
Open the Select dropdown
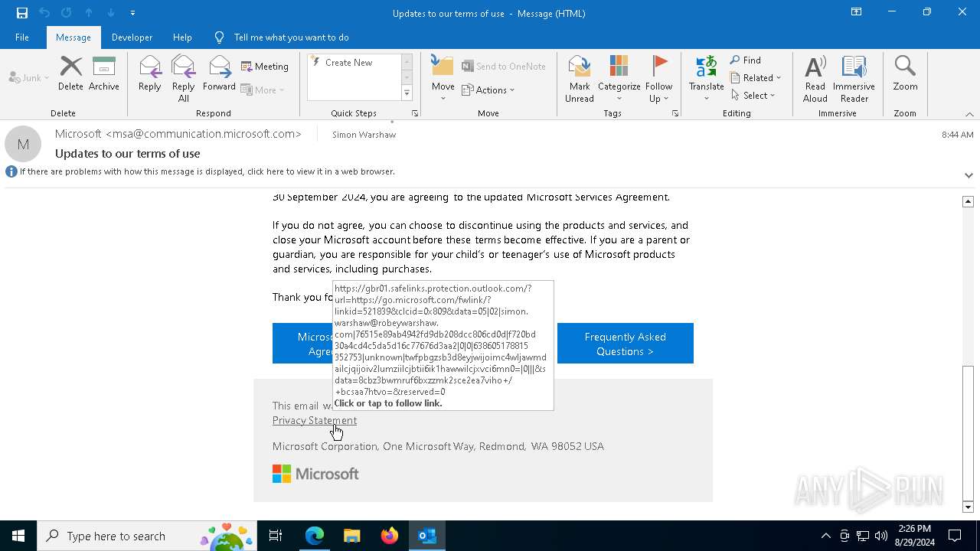753,96
